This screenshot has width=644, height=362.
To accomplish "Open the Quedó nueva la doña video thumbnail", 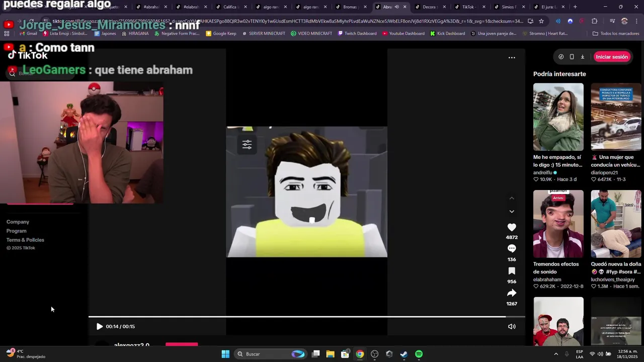I will pos(616,224).
